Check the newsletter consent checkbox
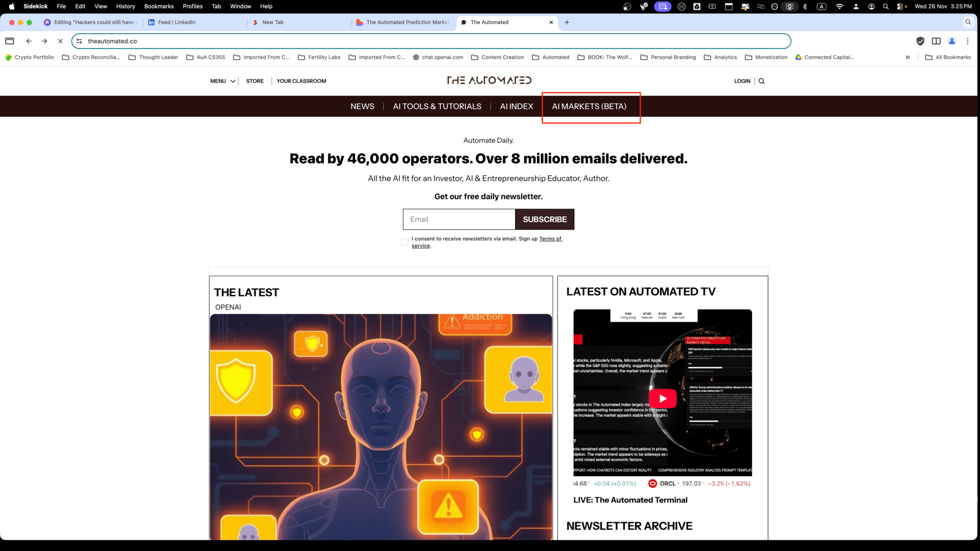Viewport: 980px width, 551px height. [405, 242]
